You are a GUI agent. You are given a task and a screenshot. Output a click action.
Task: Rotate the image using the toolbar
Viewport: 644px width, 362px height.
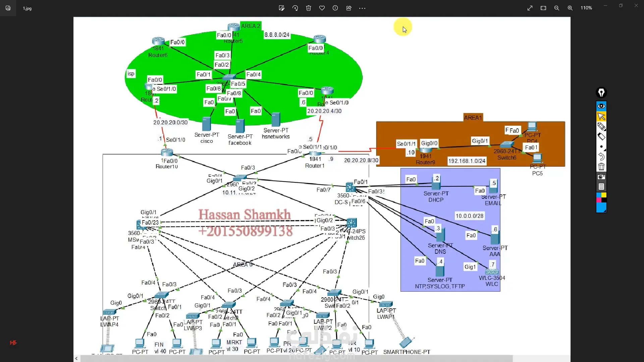click(x=295, y=8)
